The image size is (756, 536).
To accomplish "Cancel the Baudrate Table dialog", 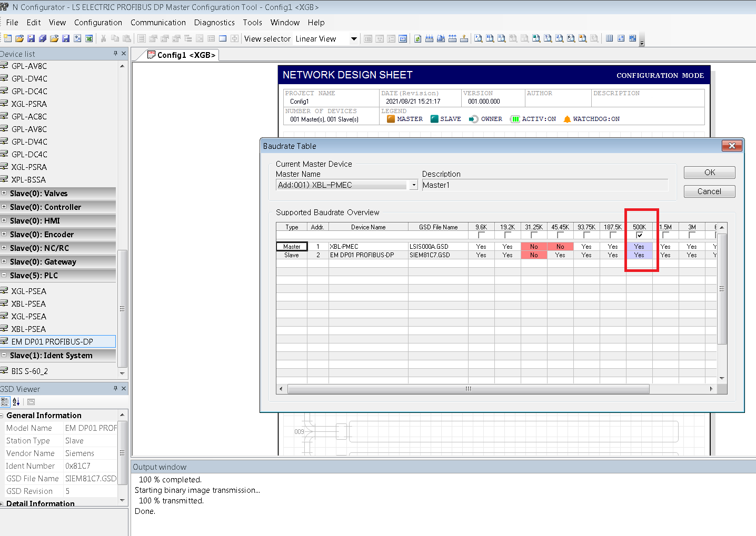I will pos(709,191).
